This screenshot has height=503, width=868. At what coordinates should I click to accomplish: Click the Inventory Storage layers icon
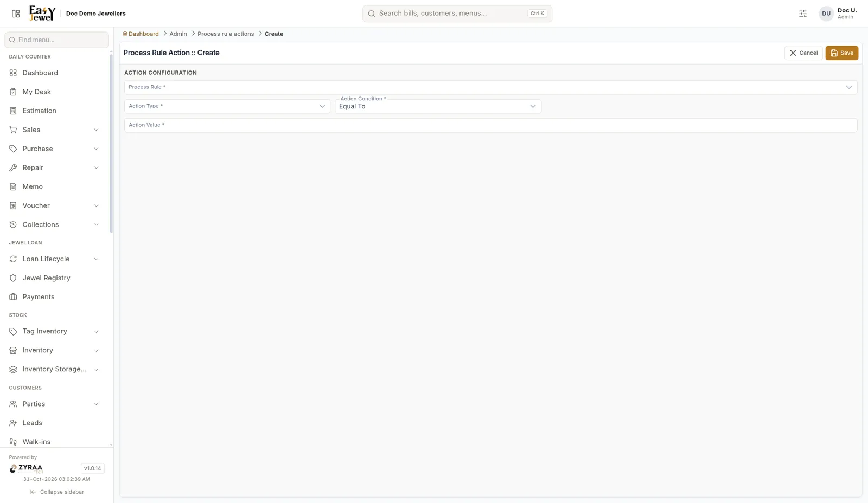click(x=13, y=369)
